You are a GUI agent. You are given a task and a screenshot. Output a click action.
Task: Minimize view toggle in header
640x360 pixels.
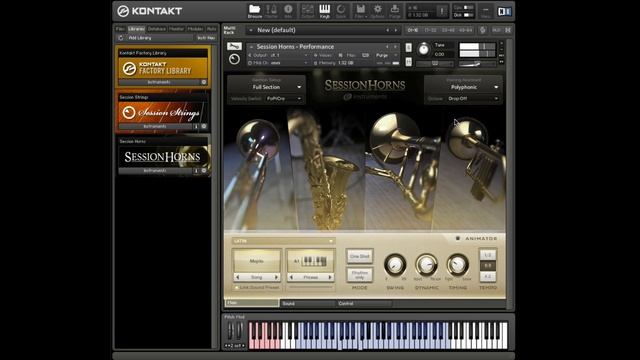486,11
